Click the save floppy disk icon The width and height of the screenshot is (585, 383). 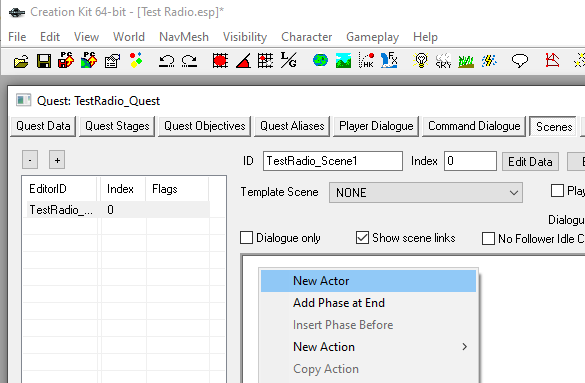coord(44,61)
